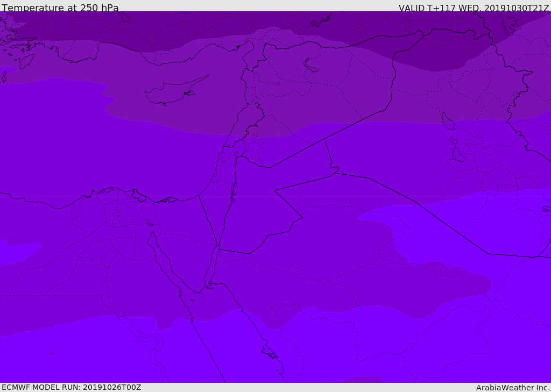This screenshot has height=392, width=551.
Task: Click the 'ECMWF MODEL RUN: 20191026T00Z' footer text
Action: coord(72,387)
